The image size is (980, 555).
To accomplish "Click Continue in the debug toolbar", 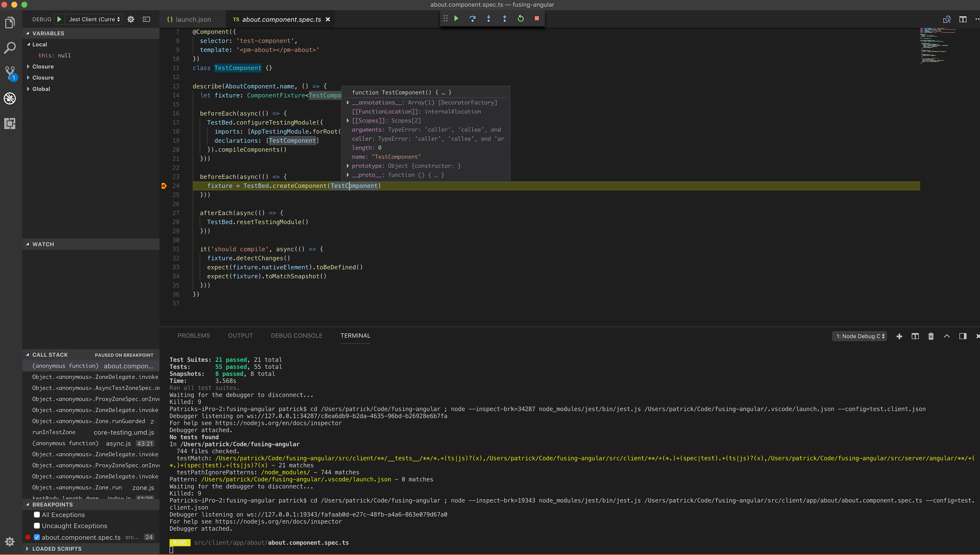I will click(456, 18).
